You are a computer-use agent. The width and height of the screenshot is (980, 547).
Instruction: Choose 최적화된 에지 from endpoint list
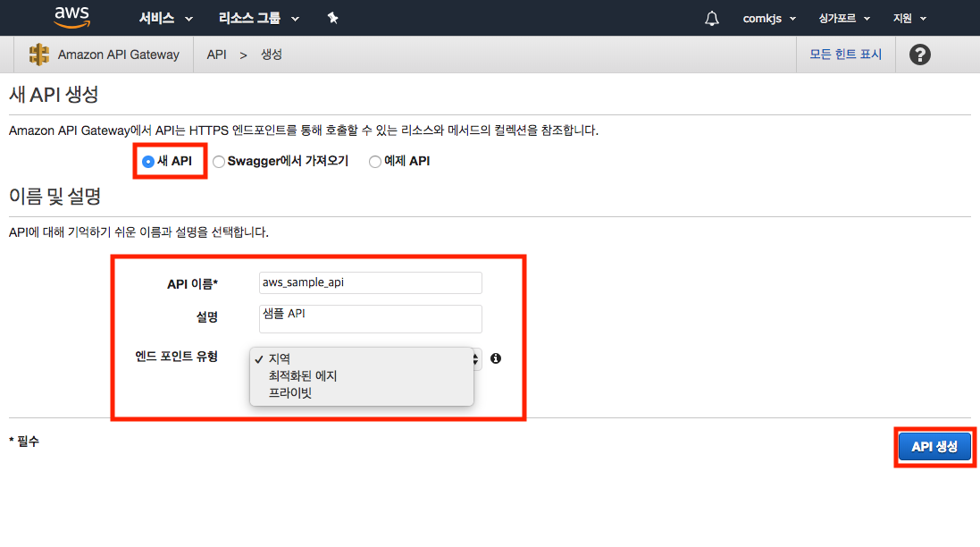[303, 375]
